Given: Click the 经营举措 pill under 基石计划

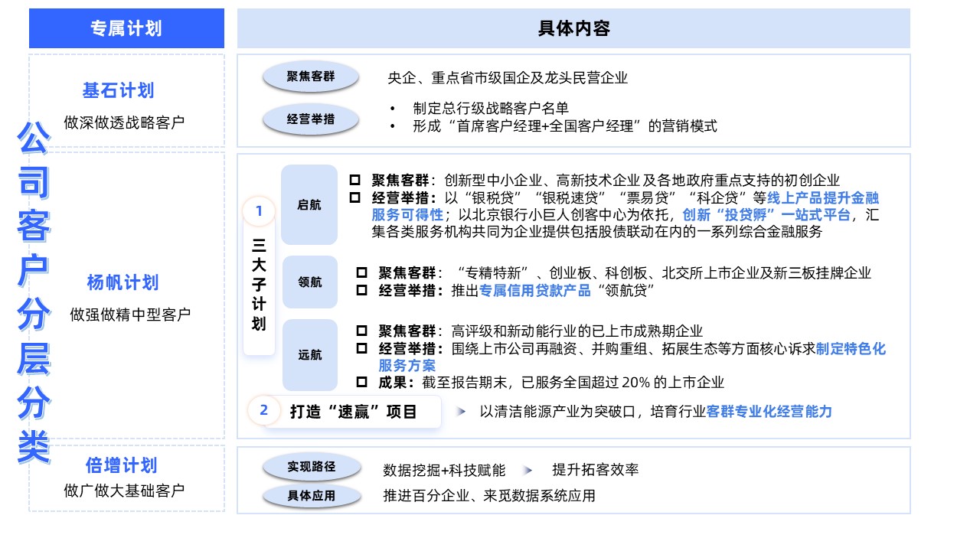Looking at the screenshot, I should click(x=310, y=119).
